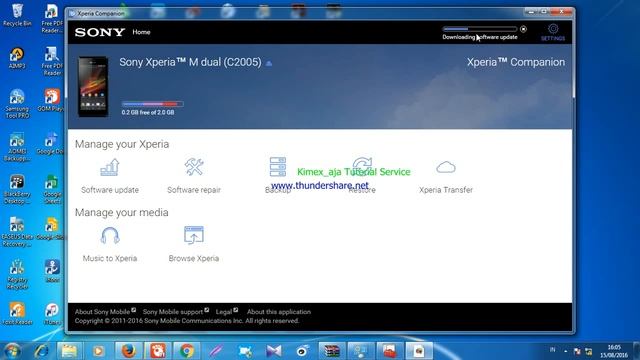Open media player taskbar icon
The width and height of the screenshot is (640, 360).
click(98, 351)
